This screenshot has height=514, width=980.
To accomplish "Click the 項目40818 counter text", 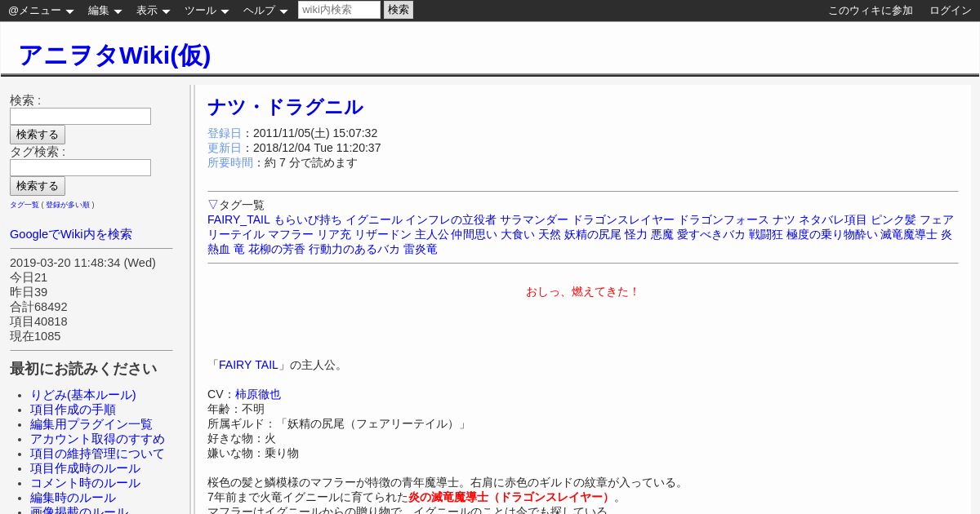I will (x=38, y=321).
